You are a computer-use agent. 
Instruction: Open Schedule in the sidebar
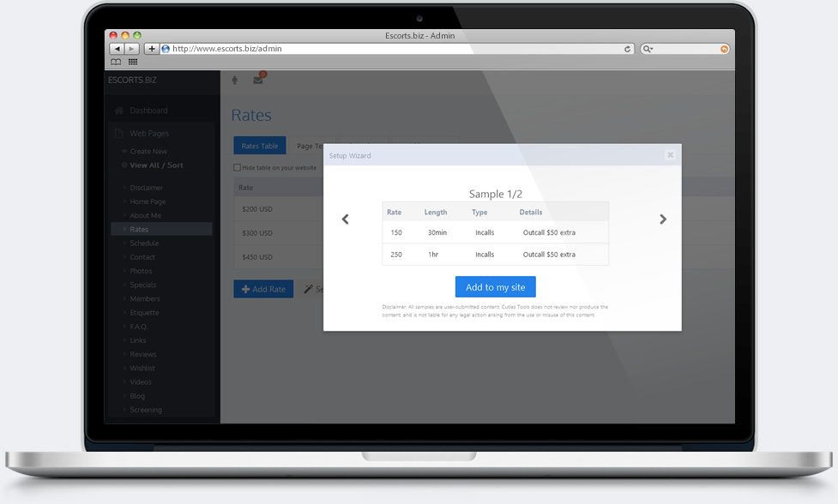144,243
